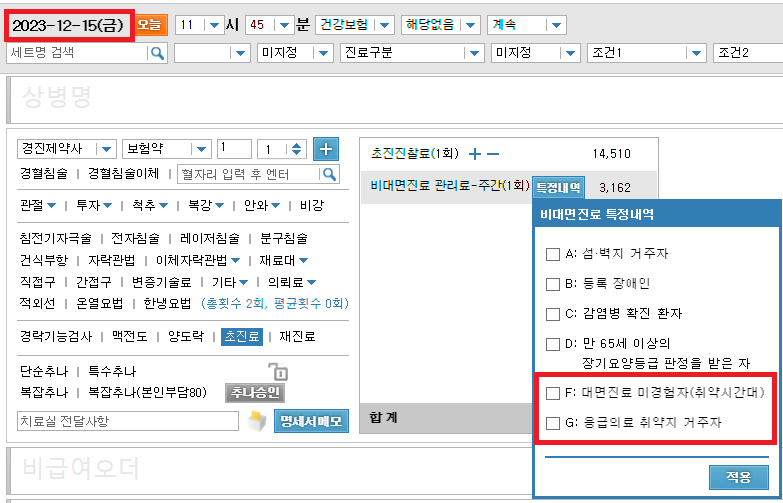Open the yellow memo note icon

257,421
